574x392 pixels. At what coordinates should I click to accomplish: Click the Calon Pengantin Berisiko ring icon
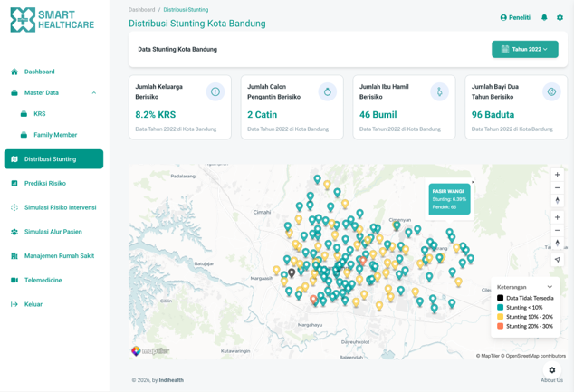[x=327, y=91]
